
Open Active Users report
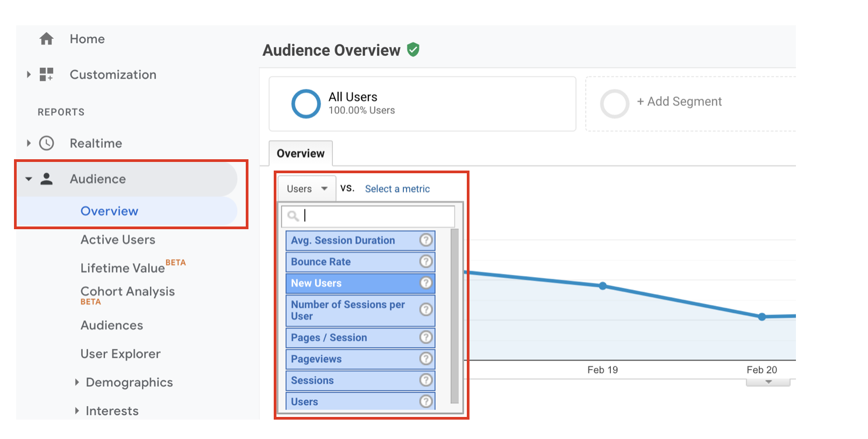tap(118, 239)
